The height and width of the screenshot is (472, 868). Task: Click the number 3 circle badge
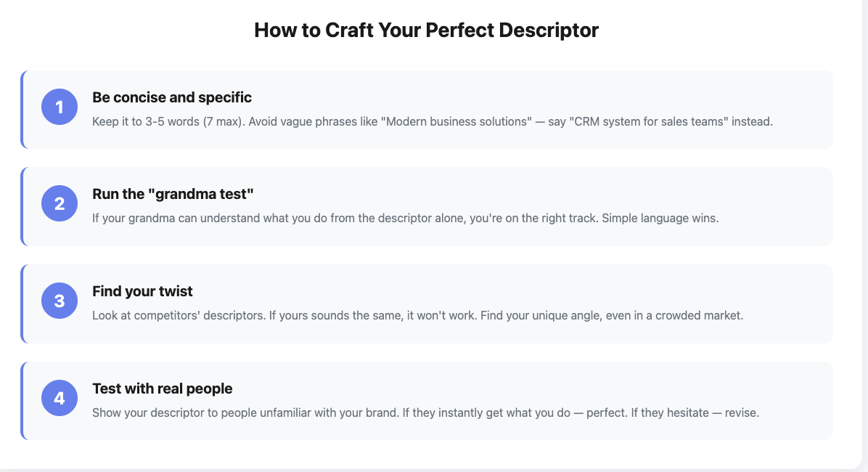60,301
